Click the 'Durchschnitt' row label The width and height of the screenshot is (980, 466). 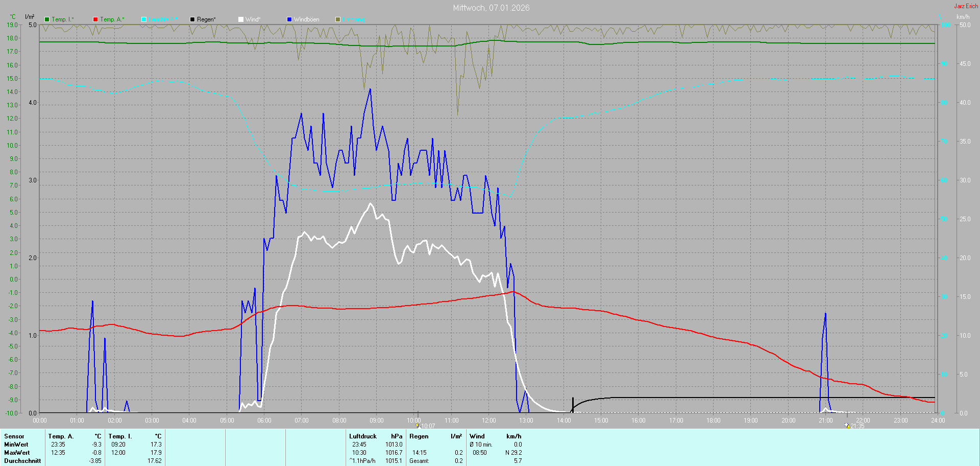pyautogui.click(x=22, y=461)
